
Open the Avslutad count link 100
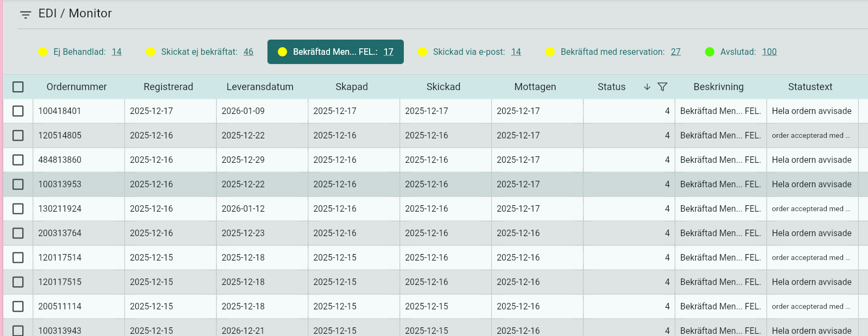click(x=769, y=52)
